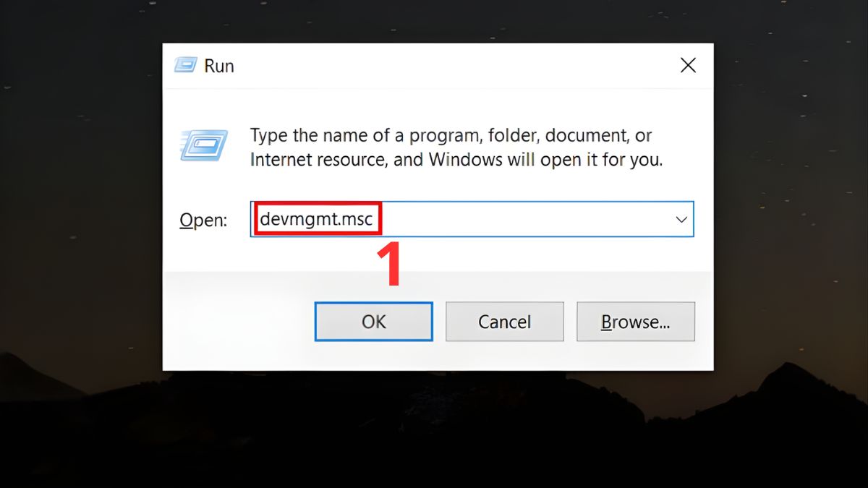Click empty title bar space of Run dialog
Image resolution: width=868 pixels, height=488 pixels.
click(448, 66)
